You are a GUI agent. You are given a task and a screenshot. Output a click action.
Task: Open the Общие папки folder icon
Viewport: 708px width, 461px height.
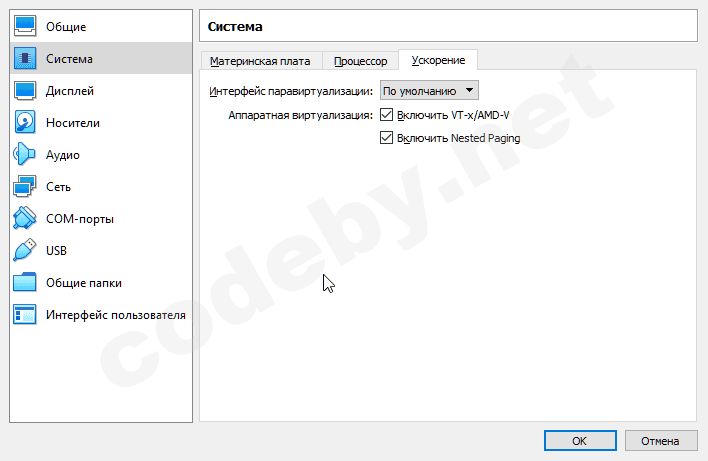25,282
